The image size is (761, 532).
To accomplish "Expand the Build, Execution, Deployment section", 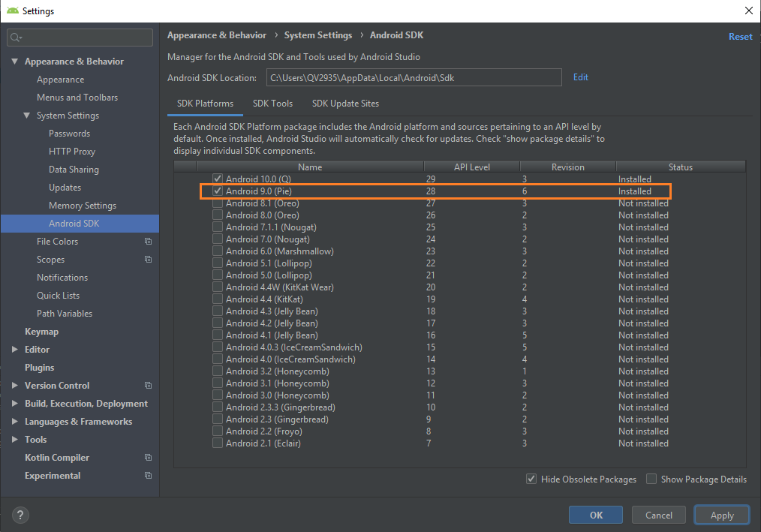I will [15, 404].
